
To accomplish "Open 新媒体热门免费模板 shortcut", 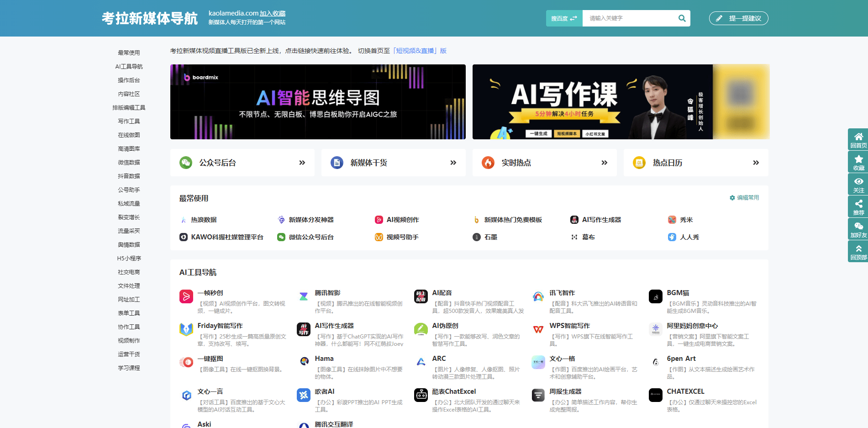I will click(507, 220).
